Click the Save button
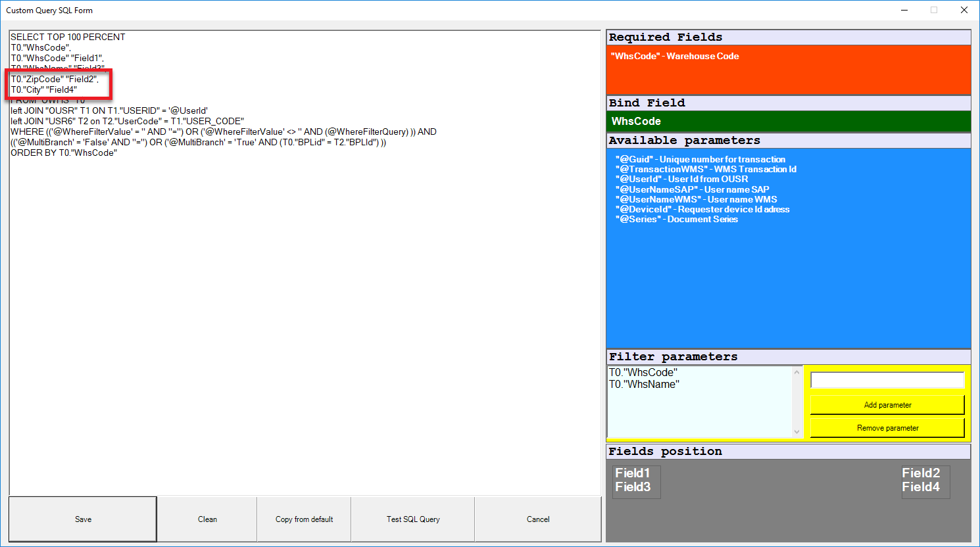The width and height of the screenshot is (980, 547). pos(83,519)
